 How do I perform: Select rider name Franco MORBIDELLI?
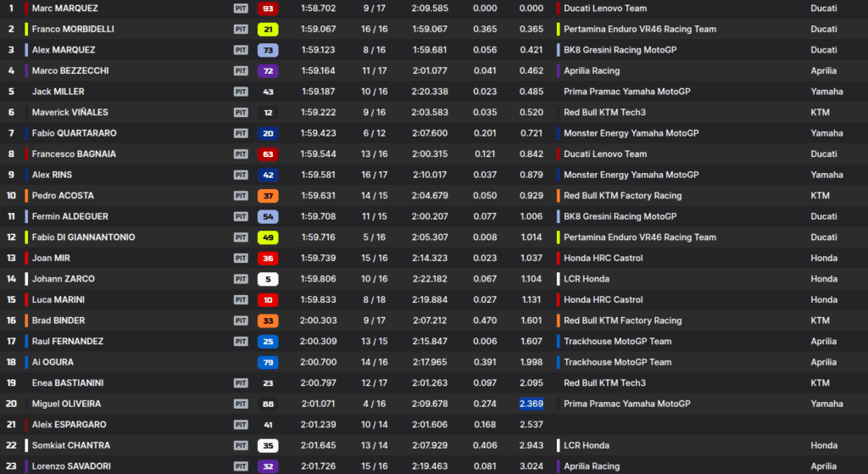pos(73,29)
